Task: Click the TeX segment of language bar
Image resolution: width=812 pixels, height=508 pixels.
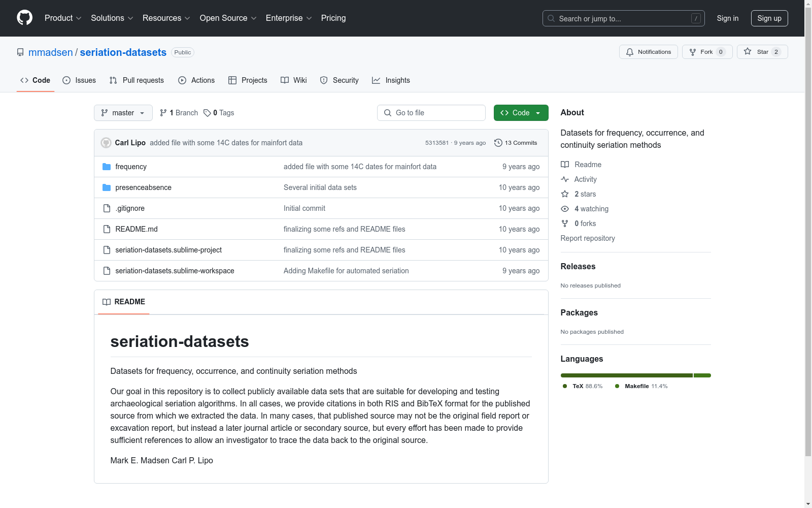Action: [627, 375]
